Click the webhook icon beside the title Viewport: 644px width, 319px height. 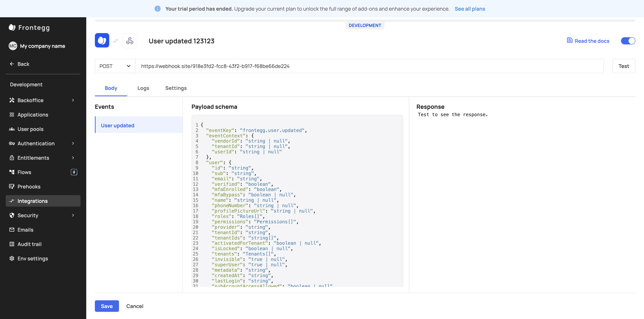pos(130,40)
